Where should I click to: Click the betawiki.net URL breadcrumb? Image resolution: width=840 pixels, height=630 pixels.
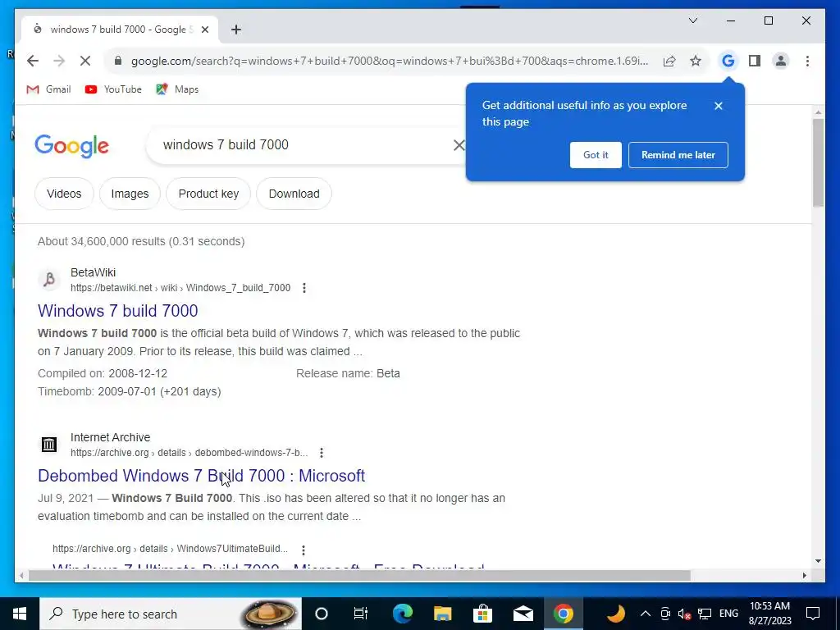tap(180, 288)
